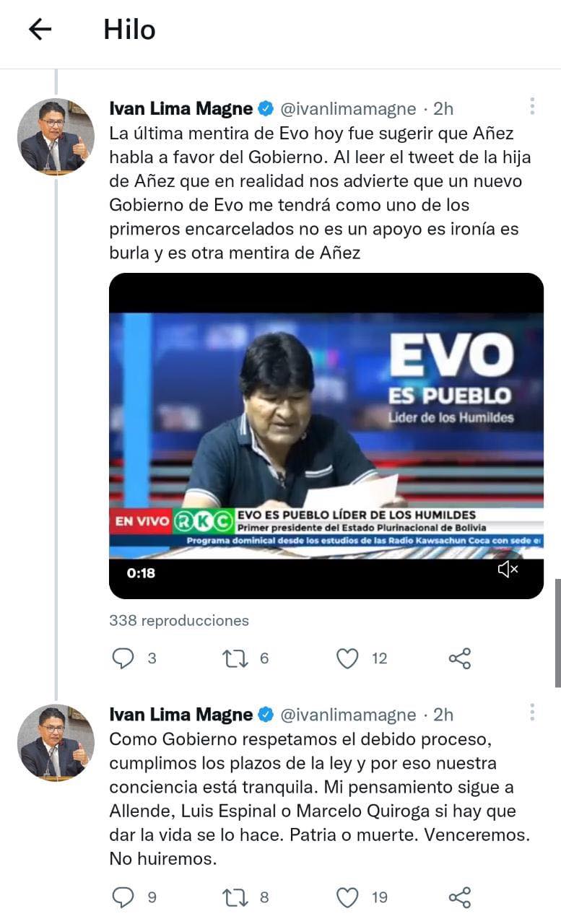
Task: Open profile picture on the second tweet
Action: (x=55, y=742)
